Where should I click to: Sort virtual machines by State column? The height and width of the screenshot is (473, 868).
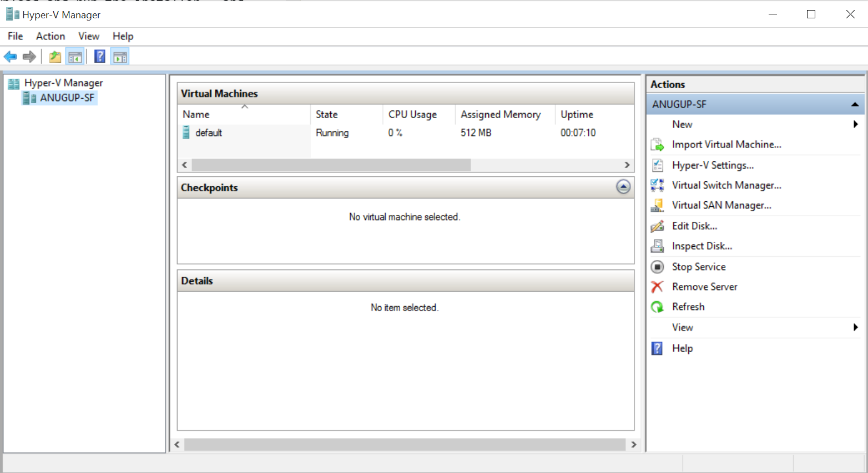click(346, 114)
